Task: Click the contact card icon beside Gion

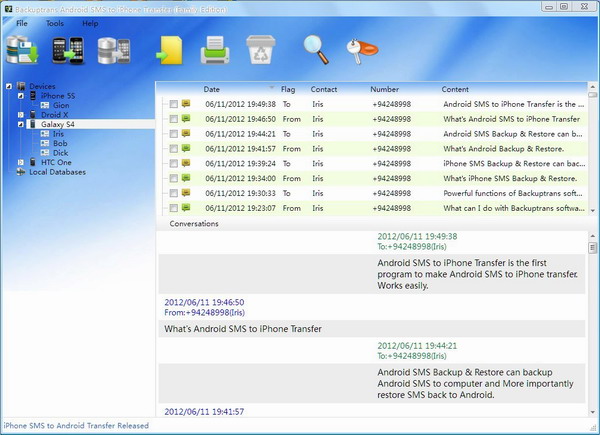Action: coord(45,105)
